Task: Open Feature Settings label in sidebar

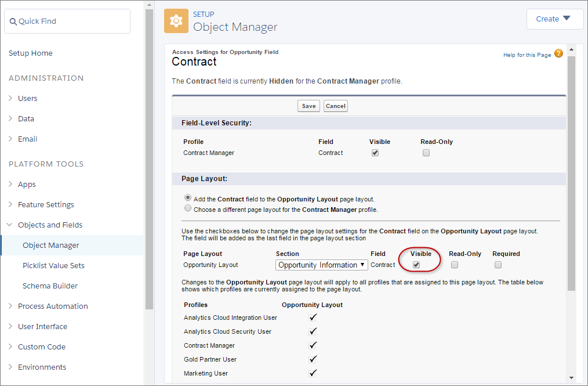Action: click(46, 205)
